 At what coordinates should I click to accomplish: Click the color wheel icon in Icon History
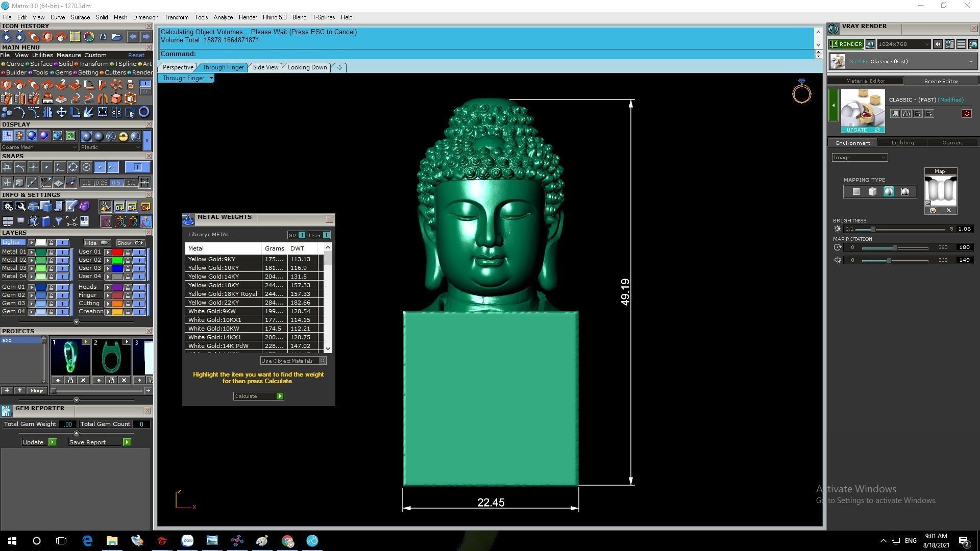pos(89,37)
